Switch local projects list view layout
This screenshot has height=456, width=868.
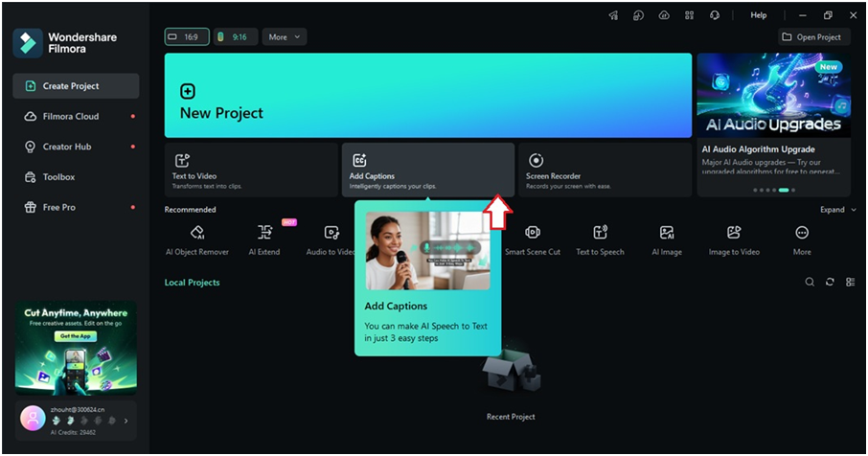point(851,283)
